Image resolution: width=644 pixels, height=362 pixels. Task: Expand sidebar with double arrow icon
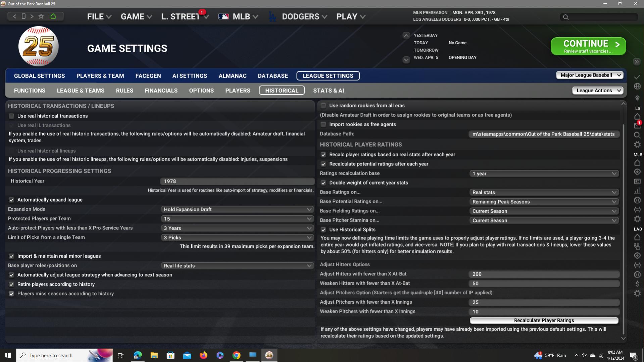[637, 62]
